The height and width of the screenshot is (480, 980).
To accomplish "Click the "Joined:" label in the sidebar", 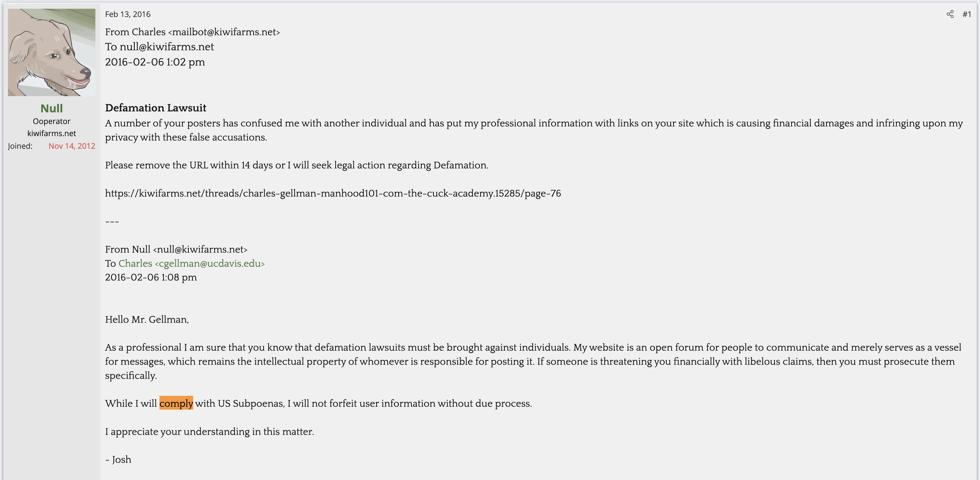I will [x=20, y=146].
